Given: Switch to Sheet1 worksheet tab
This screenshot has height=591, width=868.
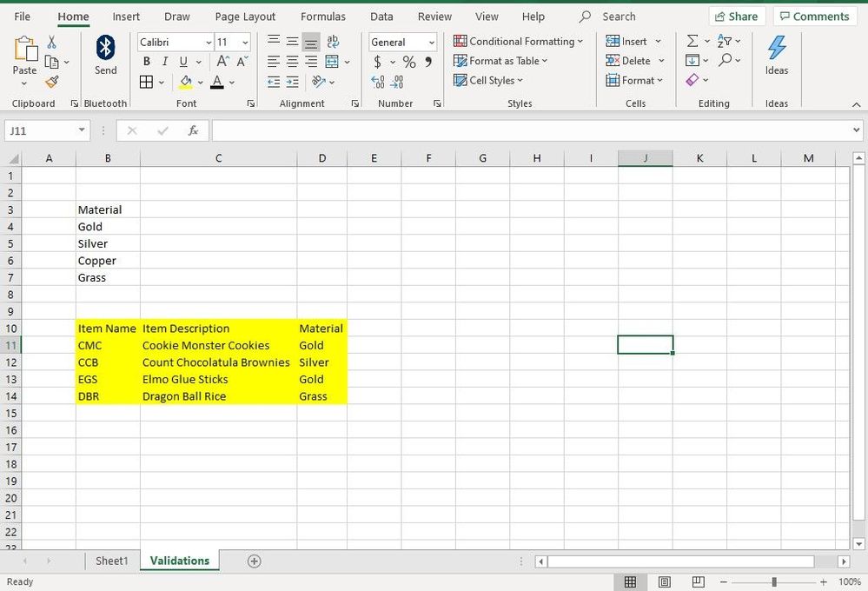Looking at the screenshot, I should click(x=112, y=561).
